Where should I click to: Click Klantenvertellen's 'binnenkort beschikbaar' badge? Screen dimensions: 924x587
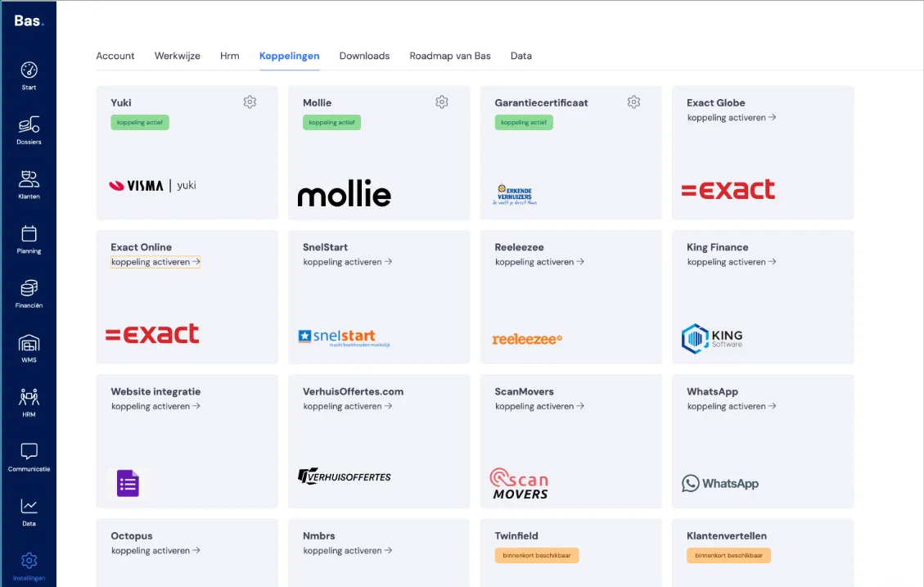[728, 555]
